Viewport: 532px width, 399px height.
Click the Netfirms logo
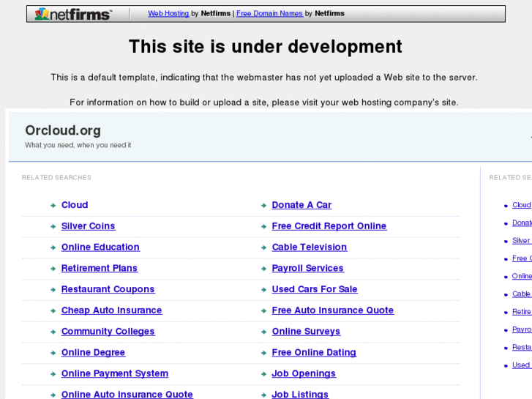(73, 14)
